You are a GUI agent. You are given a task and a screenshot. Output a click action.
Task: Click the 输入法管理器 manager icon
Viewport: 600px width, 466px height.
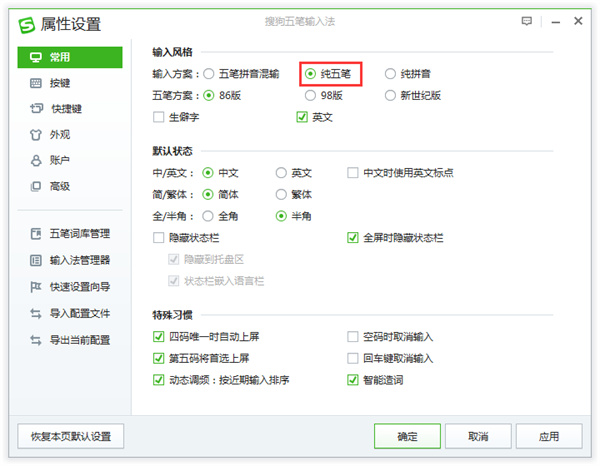(36, 260)
